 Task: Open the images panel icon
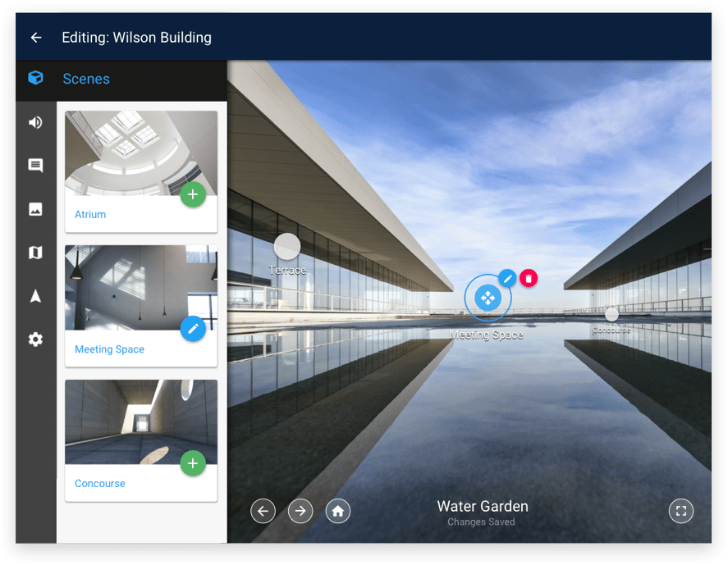(36, 209)
